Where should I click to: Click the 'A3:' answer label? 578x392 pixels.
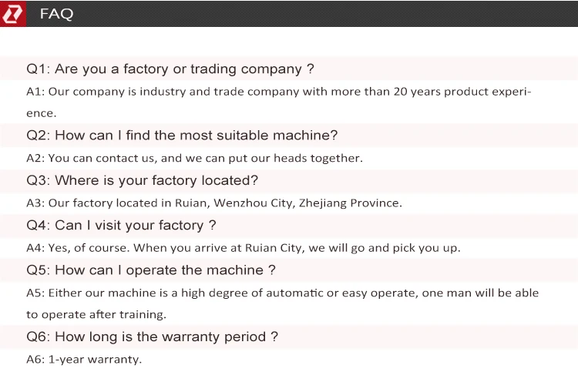point(35,203)
